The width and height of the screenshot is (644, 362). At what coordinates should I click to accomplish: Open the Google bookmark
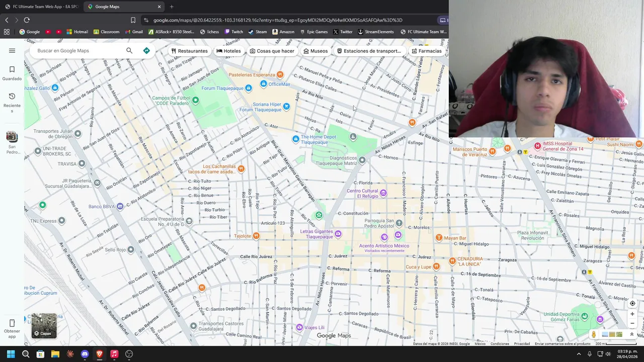tap(30, 32)
